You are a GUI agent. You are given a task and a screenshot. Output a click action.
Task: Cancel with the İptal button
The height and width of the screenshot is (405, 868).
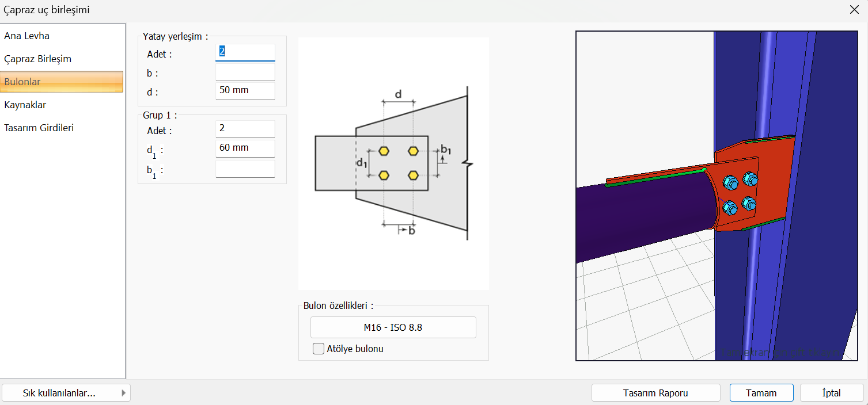pyautogui.click(x=831, y=393)
